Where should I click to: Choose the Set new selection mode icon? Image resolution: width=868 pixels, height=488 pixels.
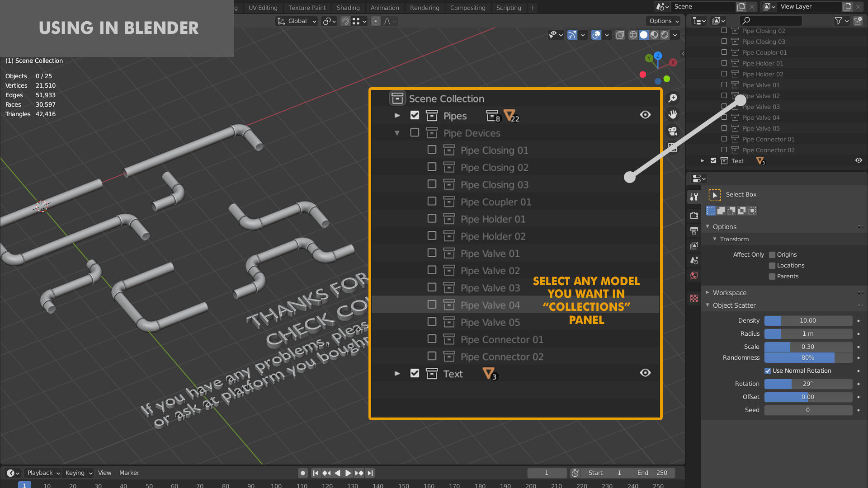[x=711, y=211]
